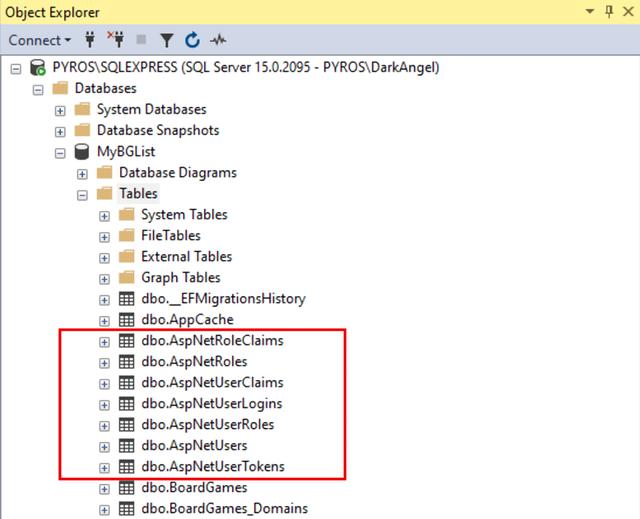Click the Stop square toolbar icon
Viewport: 640px width, 519px height.
coord(141,40)
